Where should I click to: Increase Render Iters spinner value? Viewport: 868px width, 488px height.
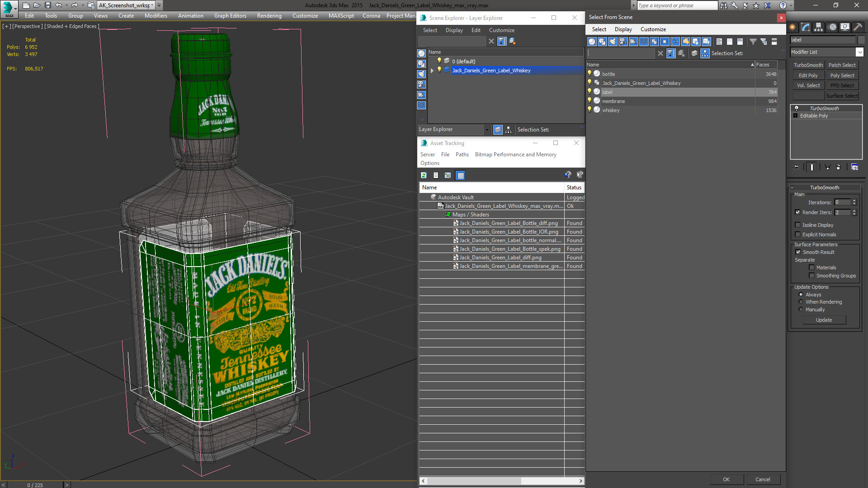pyautogui.click(x=854, y=211)
